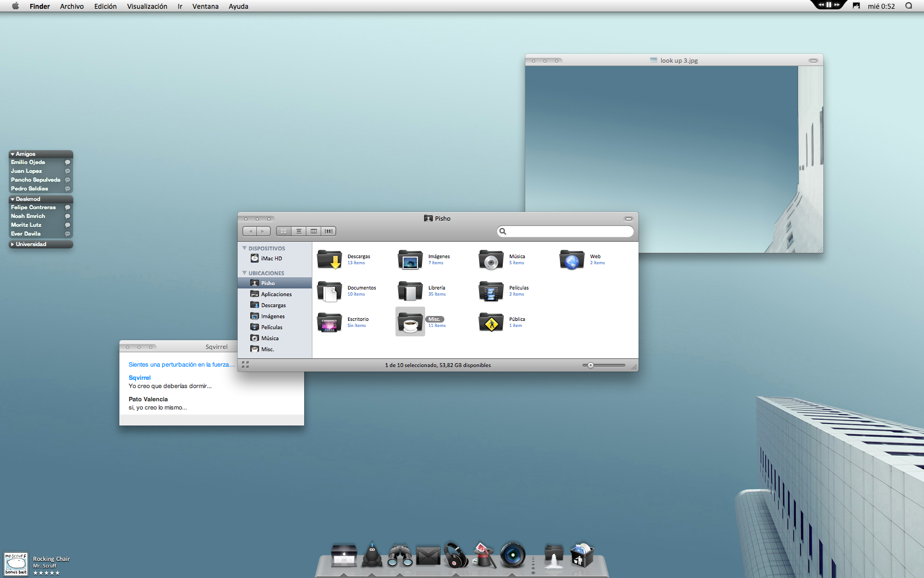Open the Finder menu
The image size is (924, 578).
click(40, 6)
